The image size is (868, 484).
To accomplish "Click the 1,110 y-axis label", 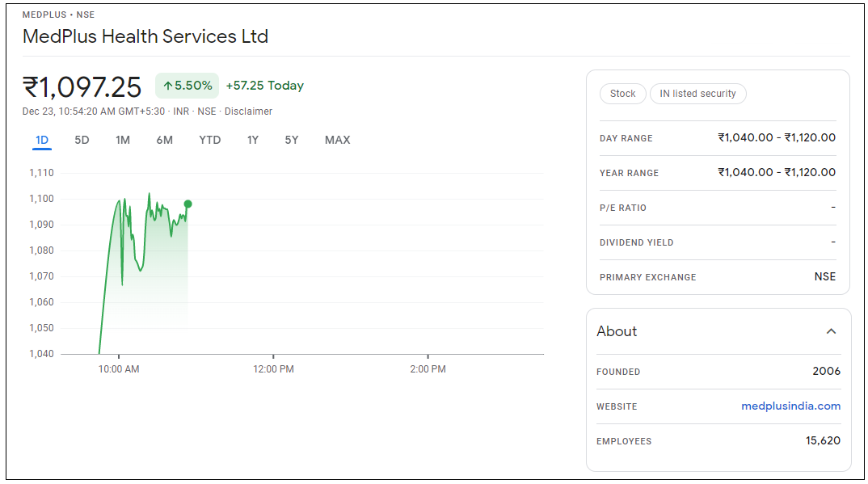I will (41, 173).
